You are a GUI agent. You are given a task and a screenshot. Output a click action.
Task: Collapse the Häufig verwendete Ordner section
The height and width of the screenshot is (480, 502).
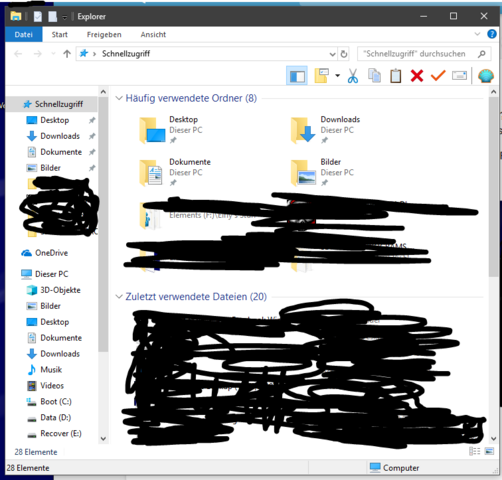[119, 98]
